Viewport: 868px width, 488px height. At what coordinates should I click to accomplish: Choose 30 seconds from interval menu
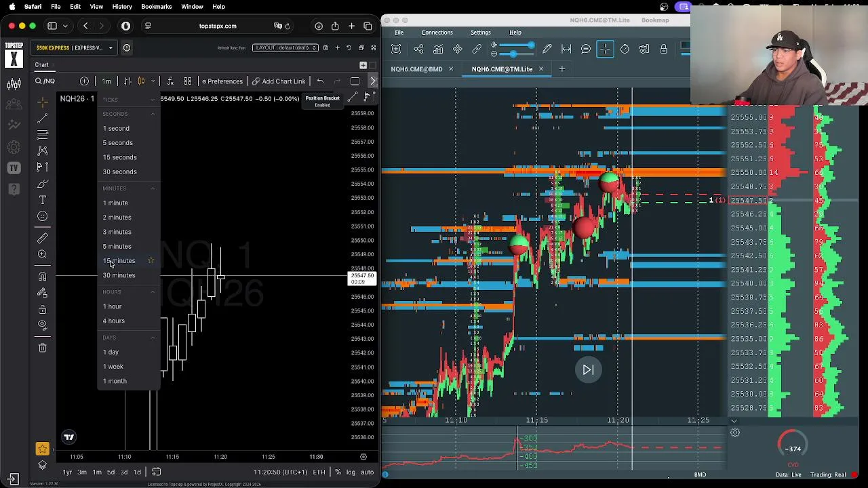coord(129,171)
